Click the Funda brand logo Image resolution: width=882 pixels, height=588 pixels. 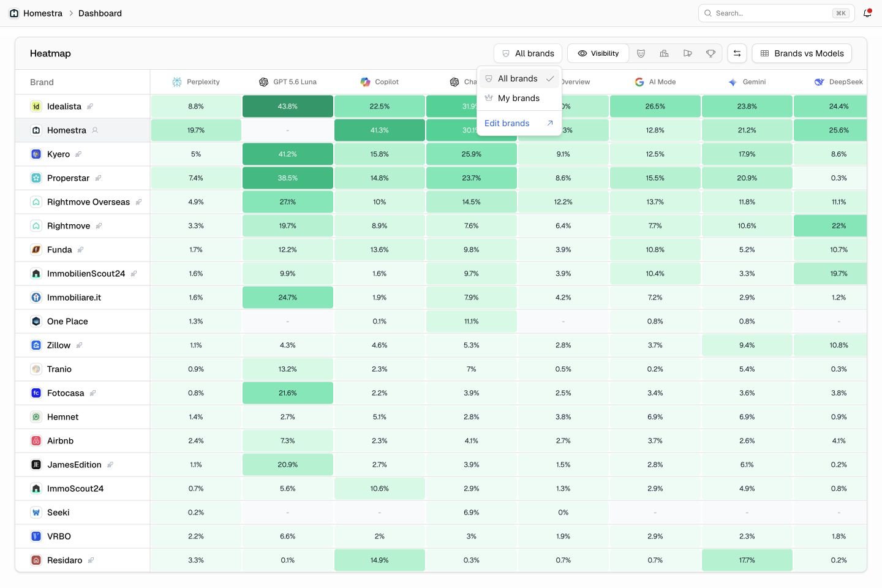coord(36,250)
